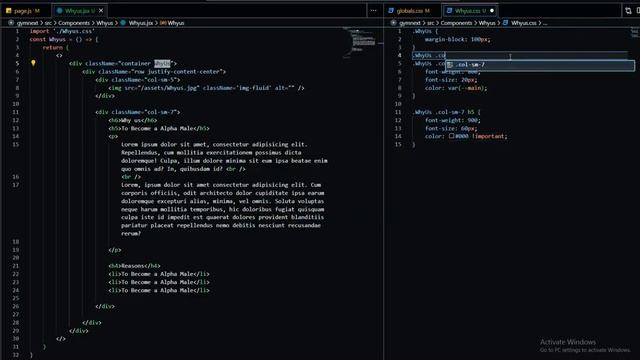Click the React file icon in left breadcrumb
This screenshot has height=360, width=640.
(x=123, y=23)
